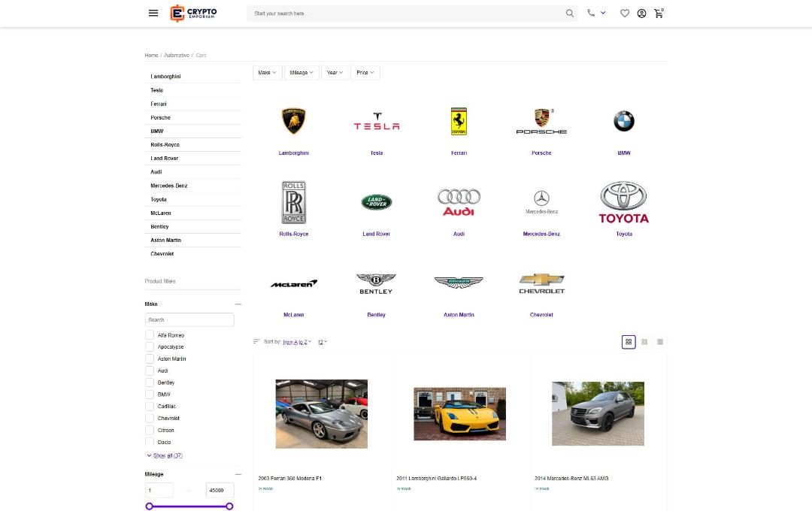Open the wishlist heart icon
This screenshot has width=812, height=511.
625,14
